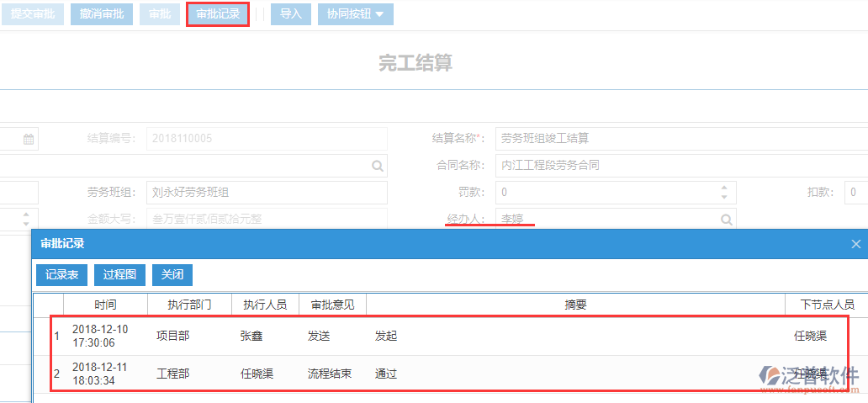Click the 审批意见 column header
This screenshot has height=403, width=868.
[x=332, y=305]
